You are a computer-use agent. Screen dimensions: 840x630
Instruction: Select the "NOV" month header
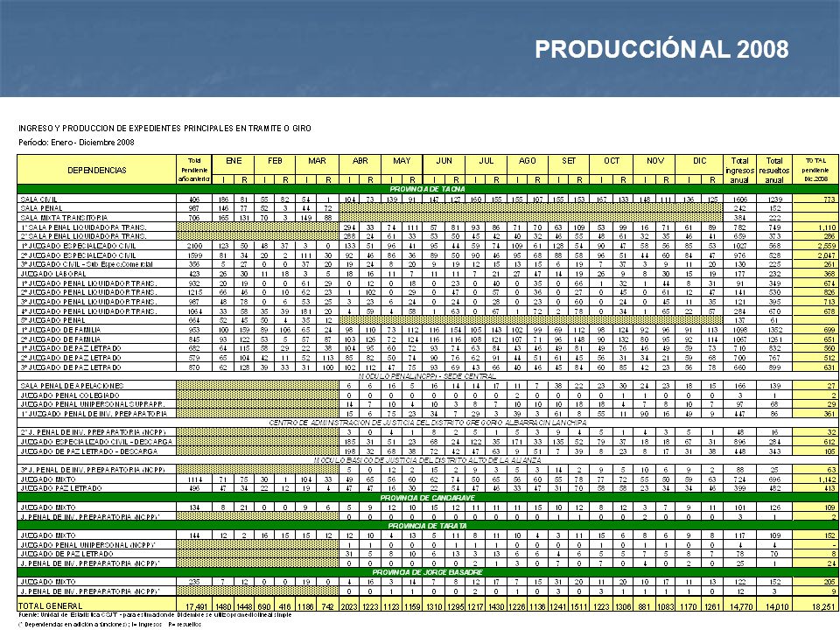tap(654, 161)
